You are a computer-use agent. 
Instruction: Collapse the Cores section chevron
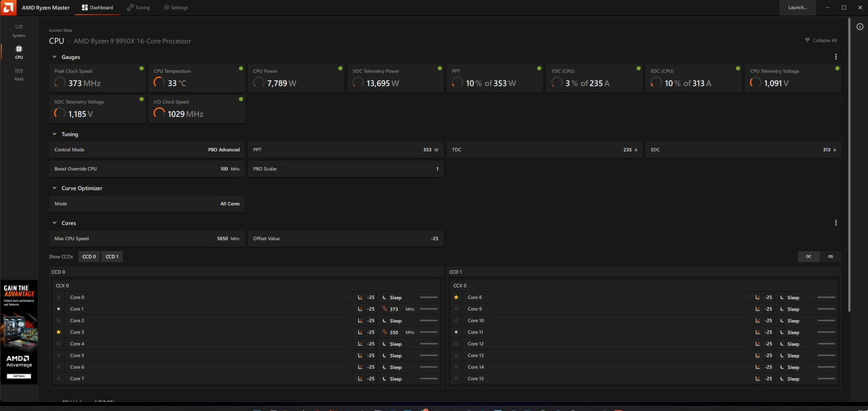[54, 223]
